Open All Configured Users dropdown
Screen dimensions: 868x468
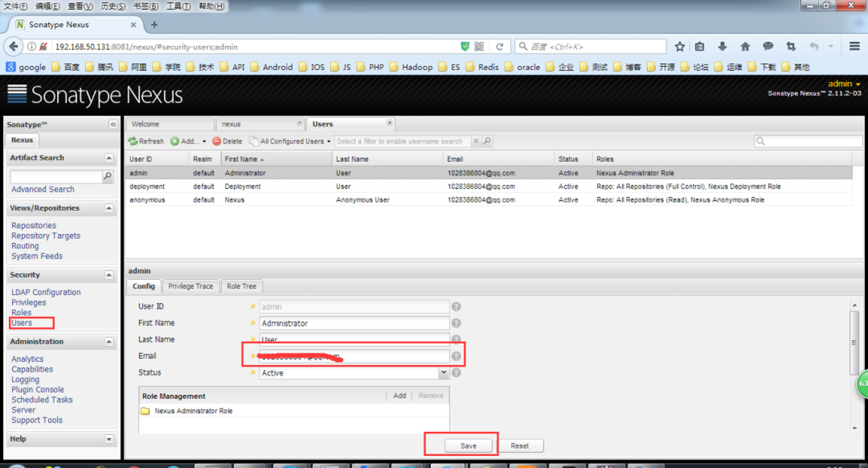(290, 141)
